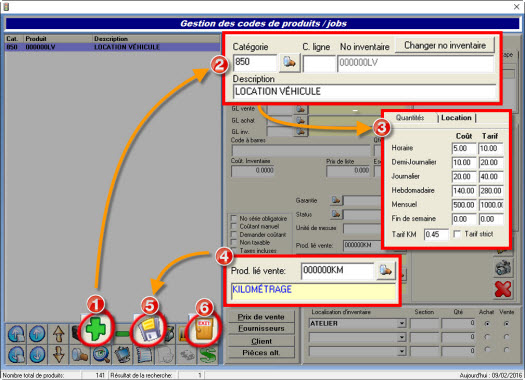
Task: Click the Tarif KM field 0.45
Action: coord(436,234)
